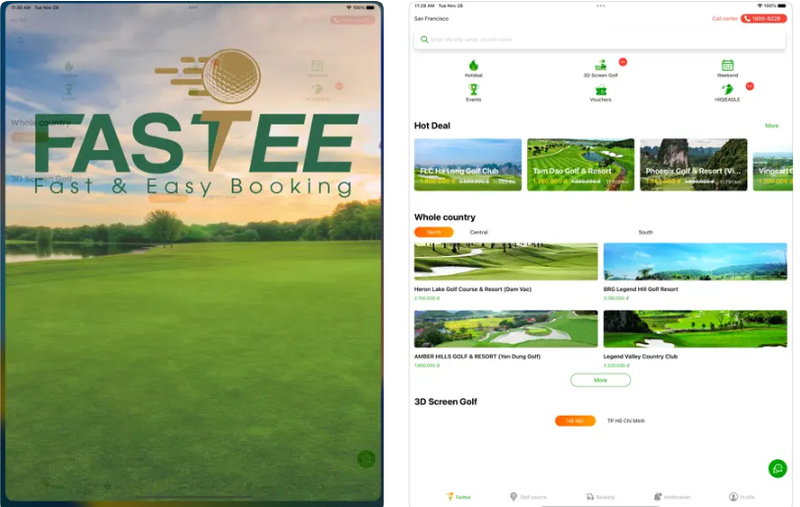
Task: Switch to Fastee home tab
Action: click(458, 497)
